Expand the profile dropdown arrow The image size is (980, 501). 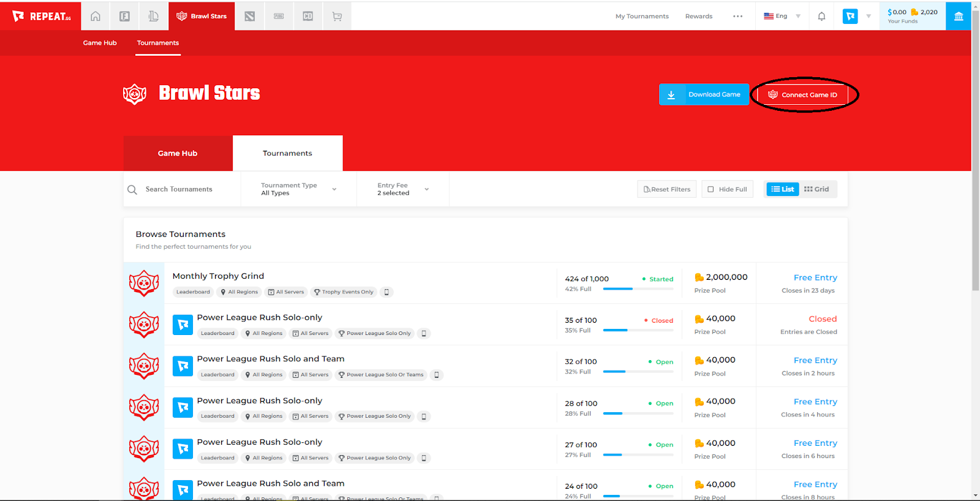869,17
